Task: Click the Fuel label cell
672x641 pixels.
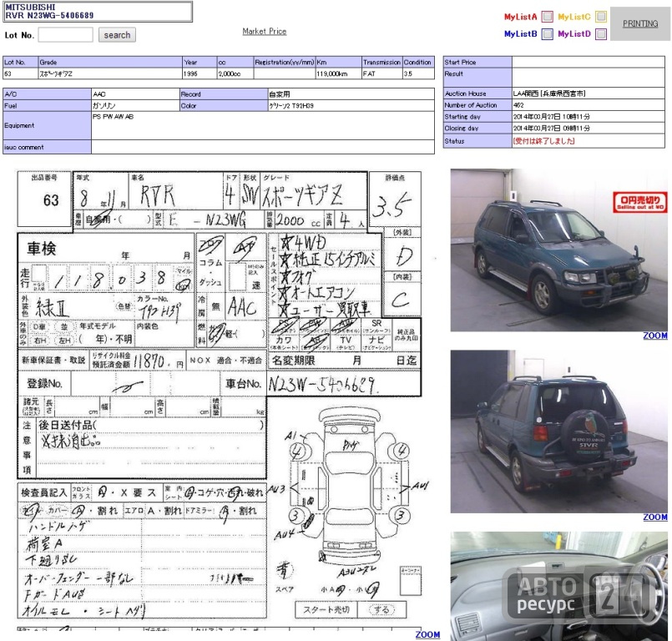Action: (x=47, y=105)
